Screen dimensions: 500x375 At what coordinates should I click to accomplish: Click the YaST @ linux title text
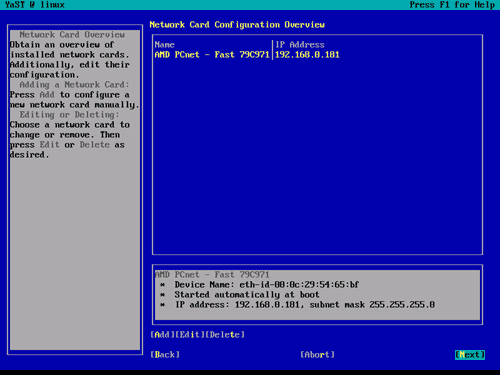tap(35, 5)
